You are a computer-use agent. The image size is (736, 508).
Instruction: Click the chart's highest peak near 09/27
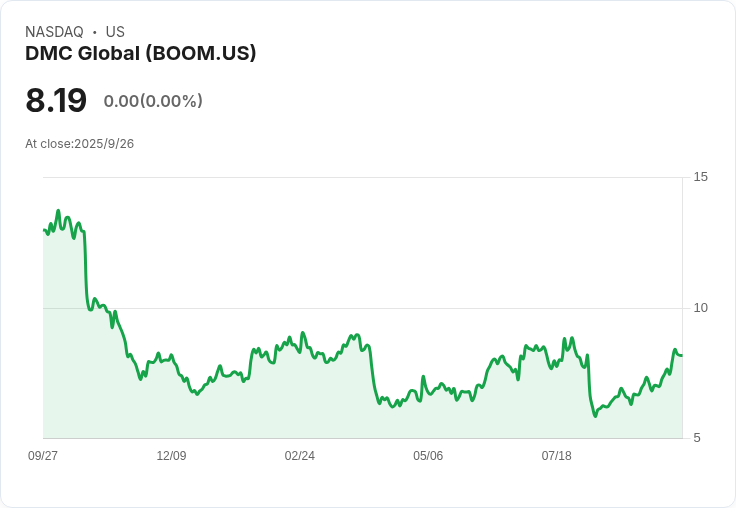coord(58,211)
